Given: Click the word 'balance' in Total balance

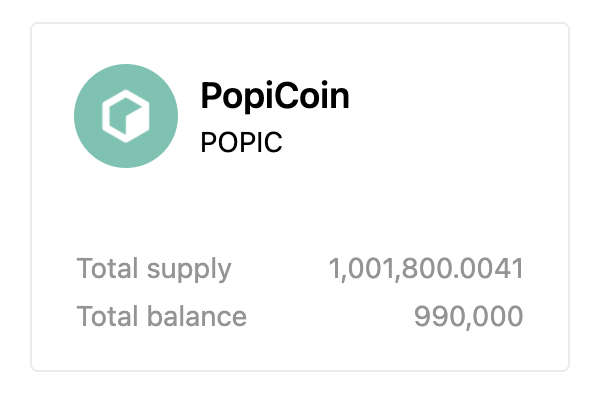Looking at the screenshot, I should coord(197,316).
